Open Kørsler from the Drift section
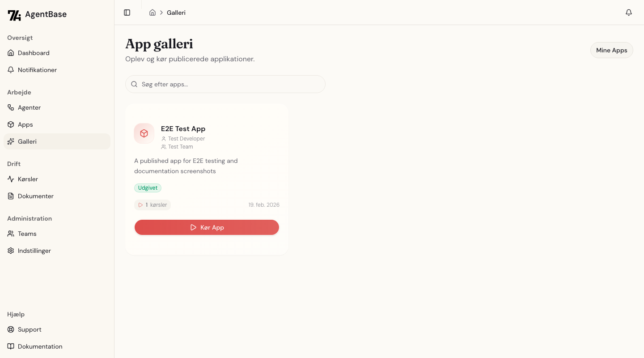The height and width of the screenshot is (358, 644). 28,179
